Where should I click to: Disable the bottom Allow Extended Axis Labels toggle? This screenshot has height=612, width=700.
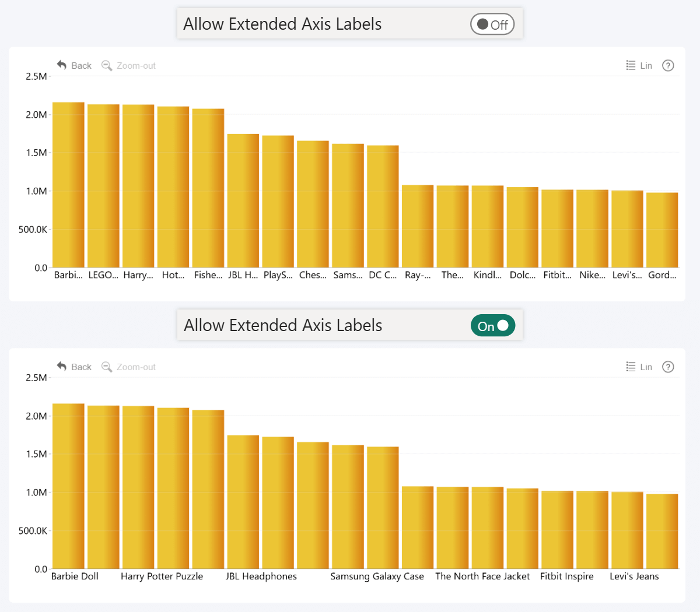(x=493, y=325)
